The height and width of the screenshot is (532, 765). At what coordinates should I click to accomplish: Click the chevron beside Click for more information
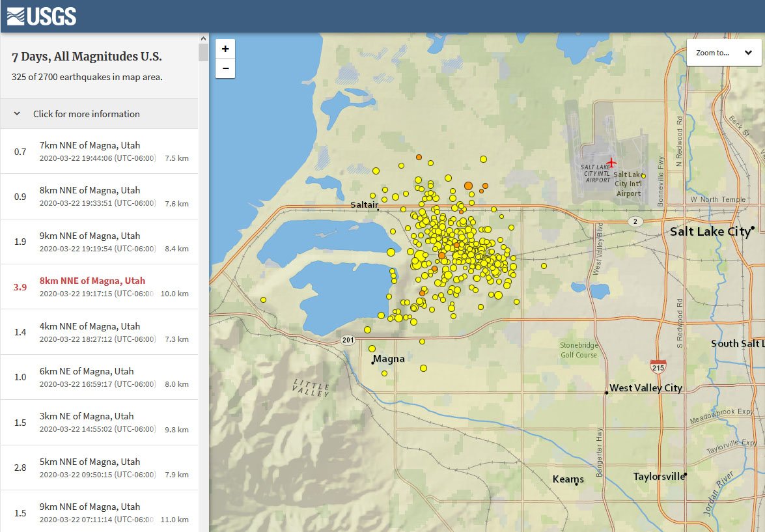pyautogui.click(x=17, y=114)
